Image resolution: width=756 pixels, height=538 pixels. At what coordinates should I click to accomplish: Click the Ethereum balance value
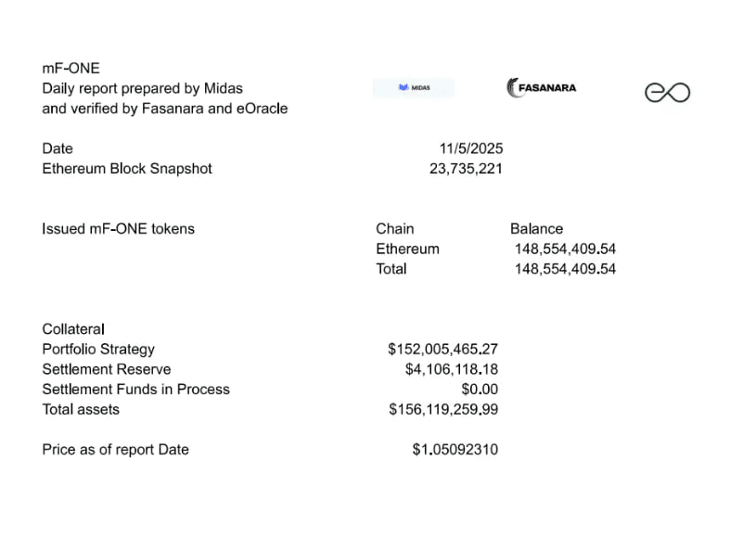[x=565, y=249]
